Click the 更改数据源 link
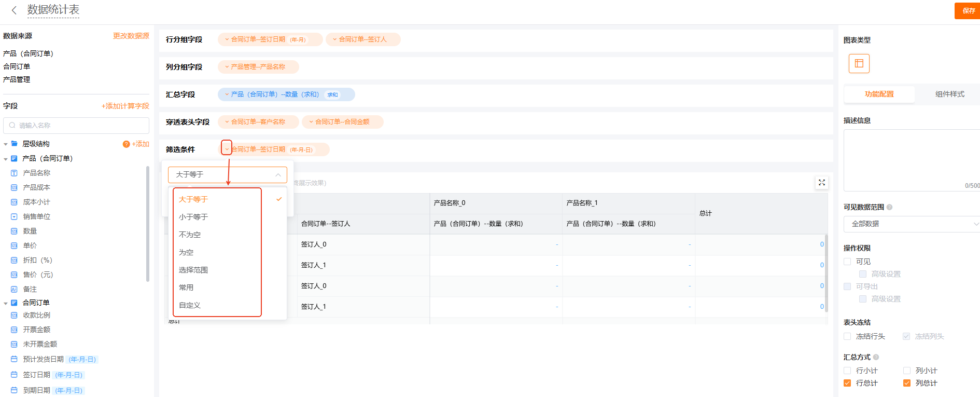 pos(131,36)
